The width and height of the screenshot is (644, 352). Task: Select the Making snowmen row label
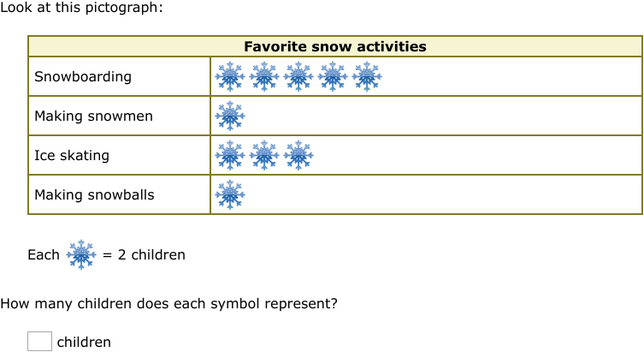click(x=93, y=116)
